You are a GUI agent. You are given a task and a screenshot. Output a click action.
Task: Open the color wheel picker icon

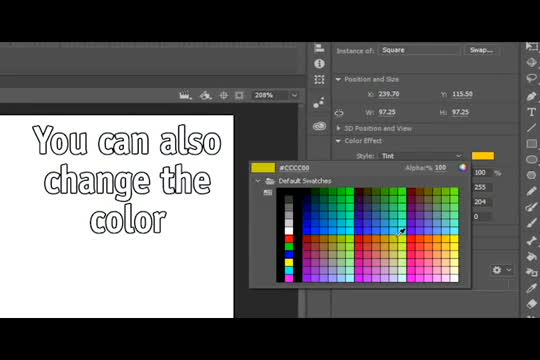click(x=463, y=167)
